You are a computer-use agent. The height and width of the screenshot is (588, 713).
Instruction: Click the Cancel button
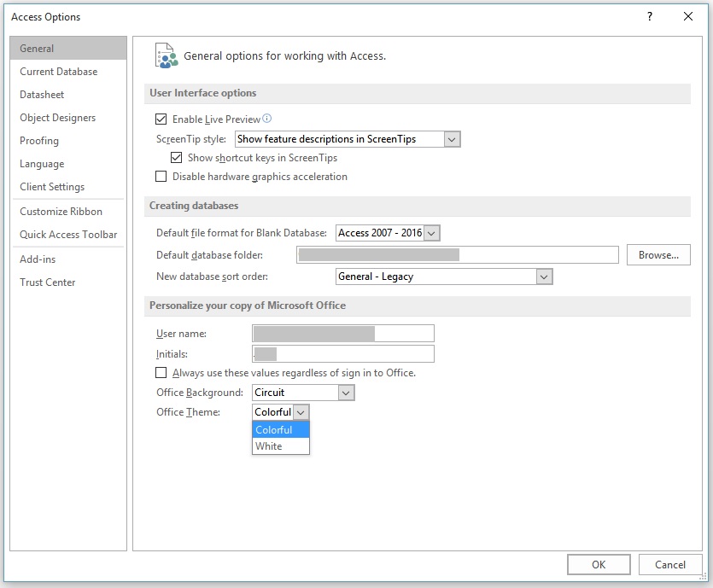tap(669, 564)
